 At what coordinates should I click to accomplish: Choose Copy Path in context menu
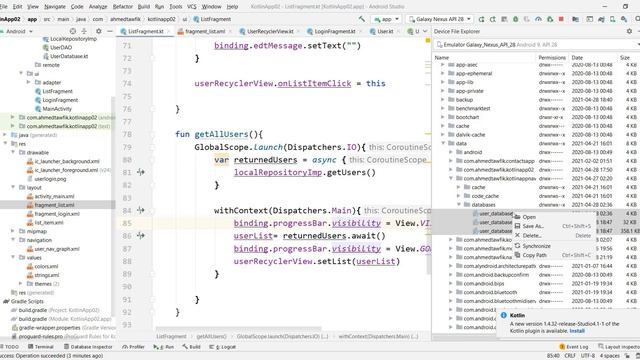[553, 255]
